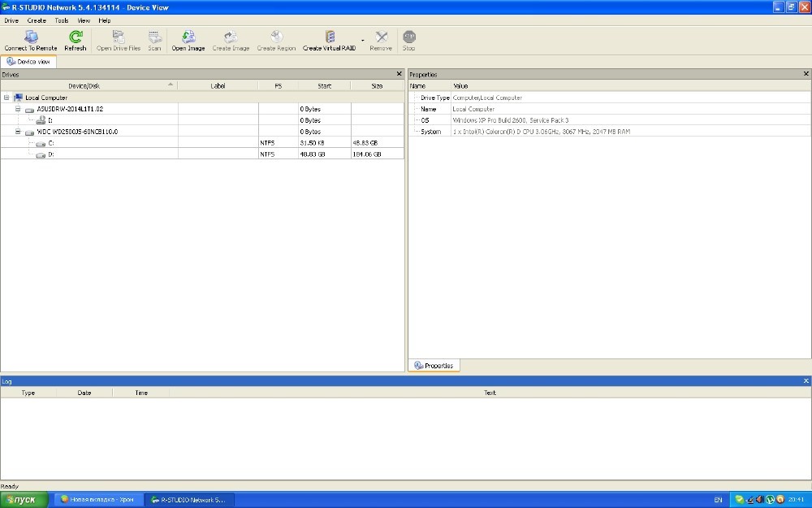This screenshot has height=508, width=812.
Task: Switch to the Chrome taskbar button
Action: point(98,500)
